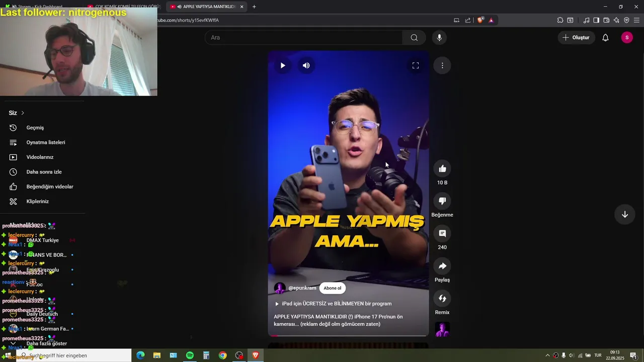Open a new browser tab
This screenshot has width=644, height=362.
(x=254, y=7)
